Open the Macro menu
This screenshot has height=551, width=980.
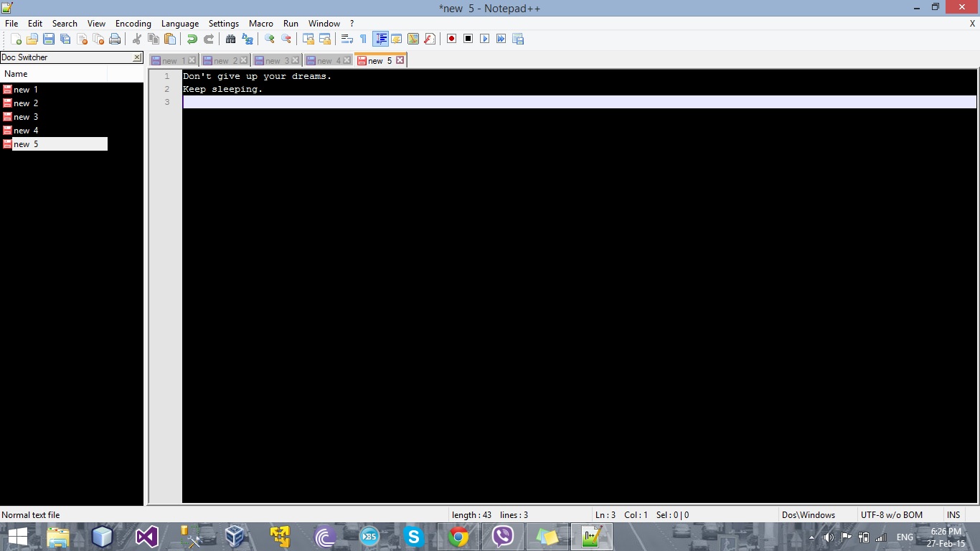click(261, 24)
